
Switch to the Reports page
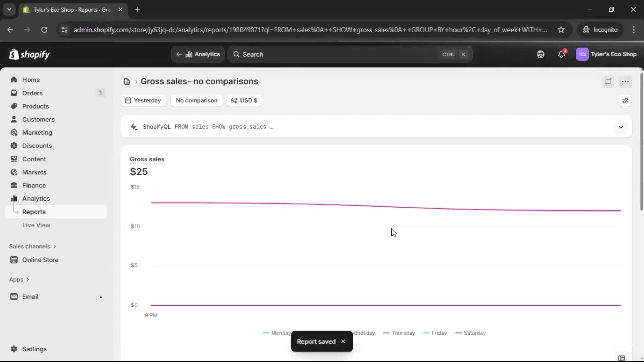(35, 212)
